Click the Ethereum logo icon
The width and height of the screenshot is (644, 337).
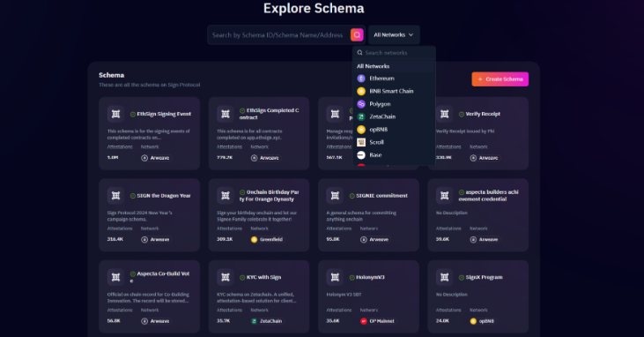361,79
